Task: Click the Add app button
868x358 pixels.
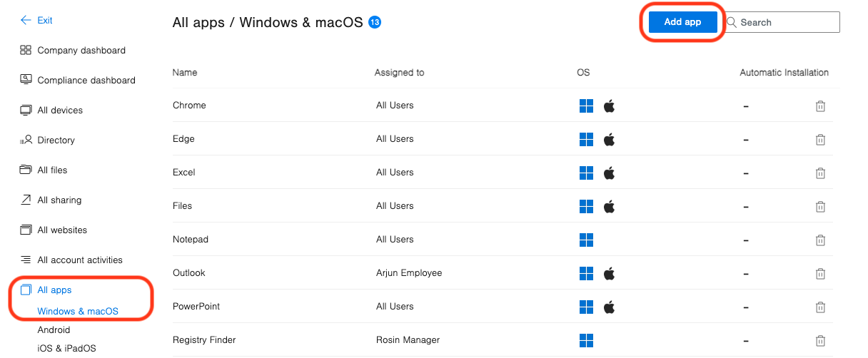Action: tap(682, 22)
